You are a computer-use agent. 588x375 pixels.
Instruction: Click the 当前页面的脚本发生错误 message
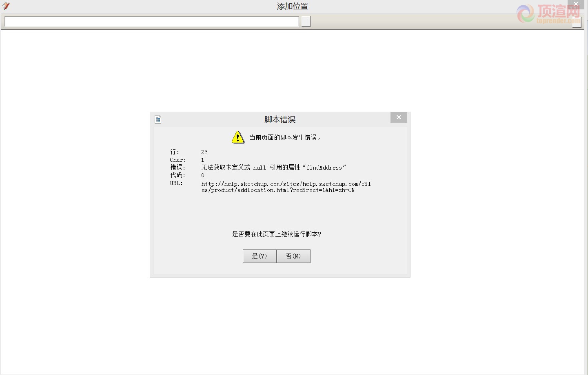point(285,137)
